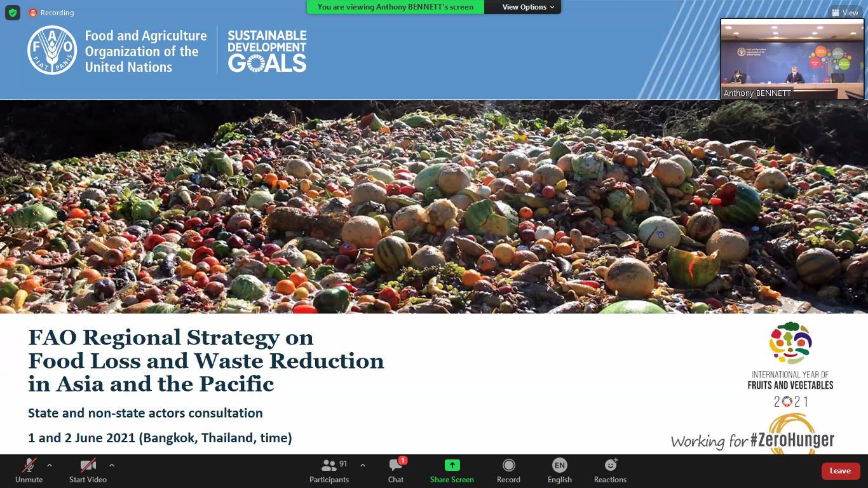
Task: Expand video options arrow beside Start Video
Action: click(112, 465)
